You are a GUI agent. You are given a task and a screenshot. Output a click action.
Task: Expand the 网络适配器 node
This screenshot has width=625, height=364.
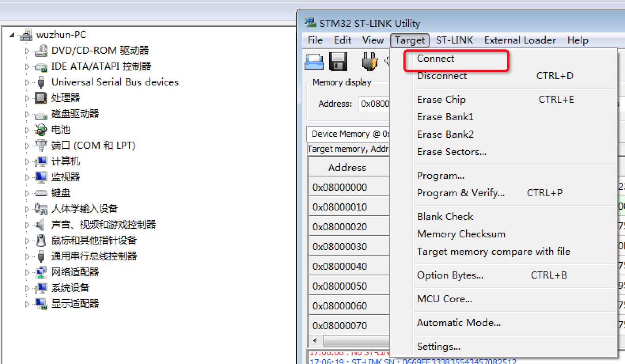pyautogui.click(x=27, y=272)
